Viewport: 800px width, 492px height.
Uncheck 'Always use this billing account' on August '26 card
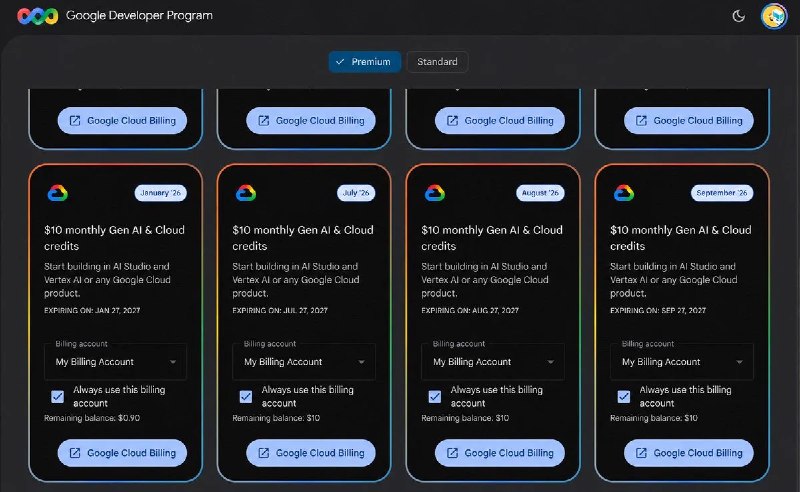tap(435, 397)
